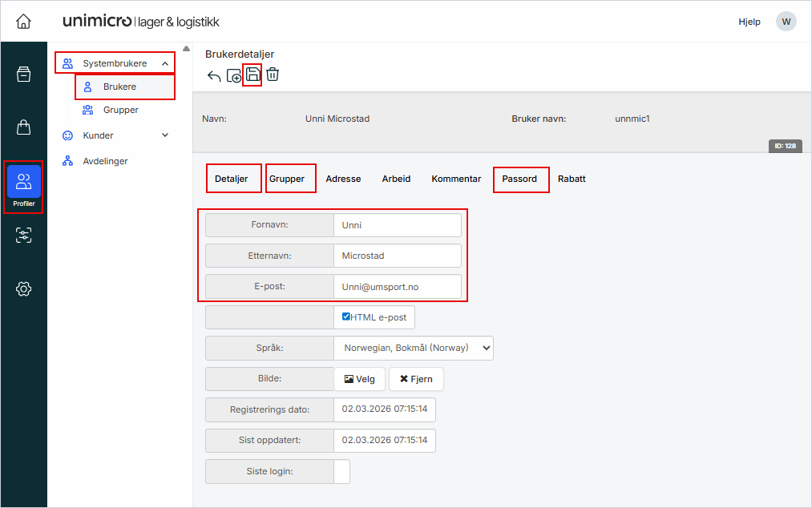Switch to the Passord tab
This screenshot has width=812, height=508.
[x=519, y=179]
